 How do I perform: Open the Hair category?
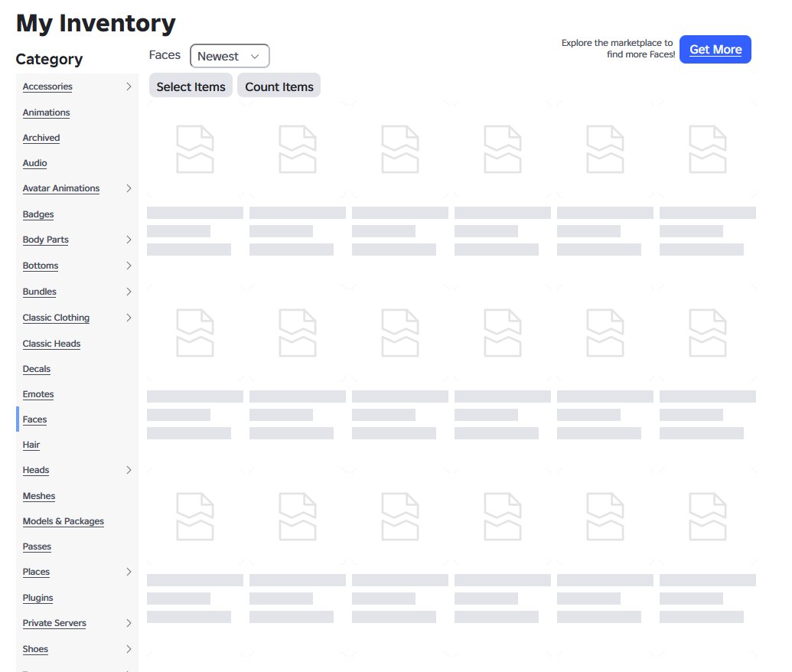(31, 445)
